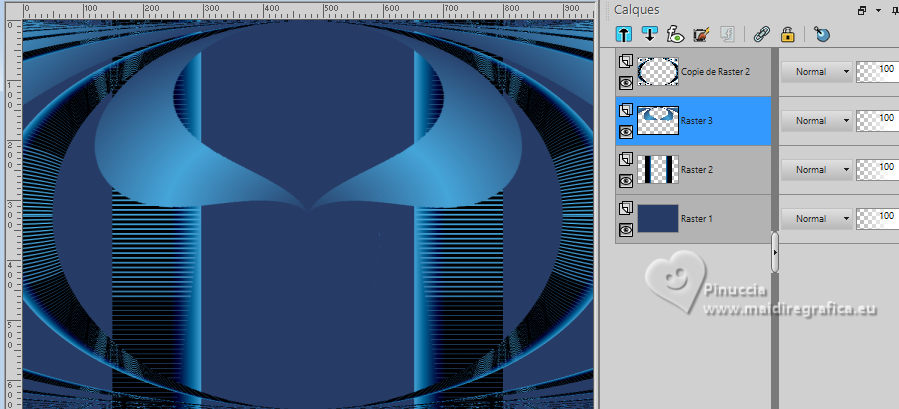Screen dimensions: 899x409
Task: Click the greyed layer styles icon
Action: [x=726, y=34]
